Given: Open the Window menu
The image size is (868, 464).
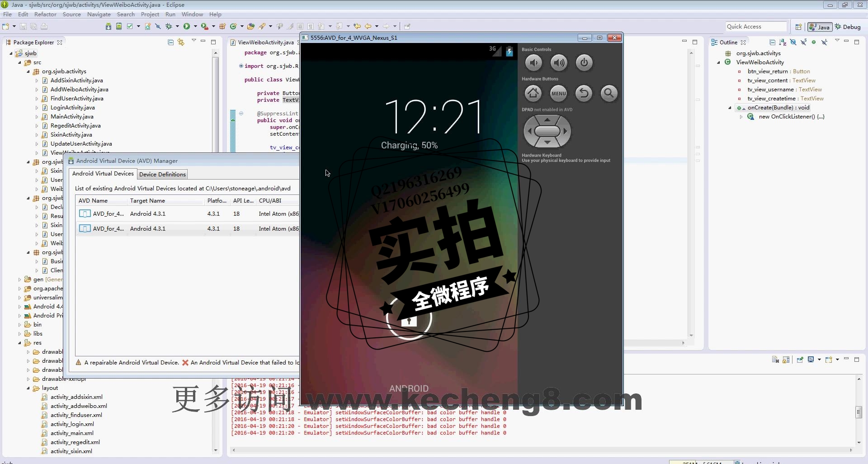Looking at the screenshot, I should point(192,14).
